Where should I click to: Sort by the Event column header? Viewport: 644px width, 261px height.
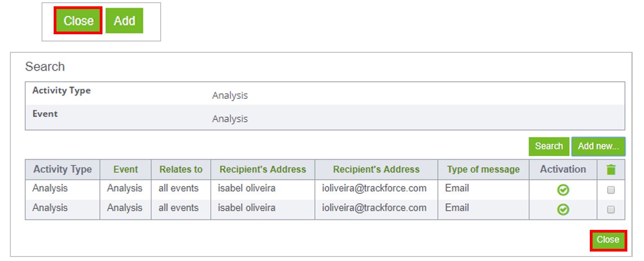(125, 169)
